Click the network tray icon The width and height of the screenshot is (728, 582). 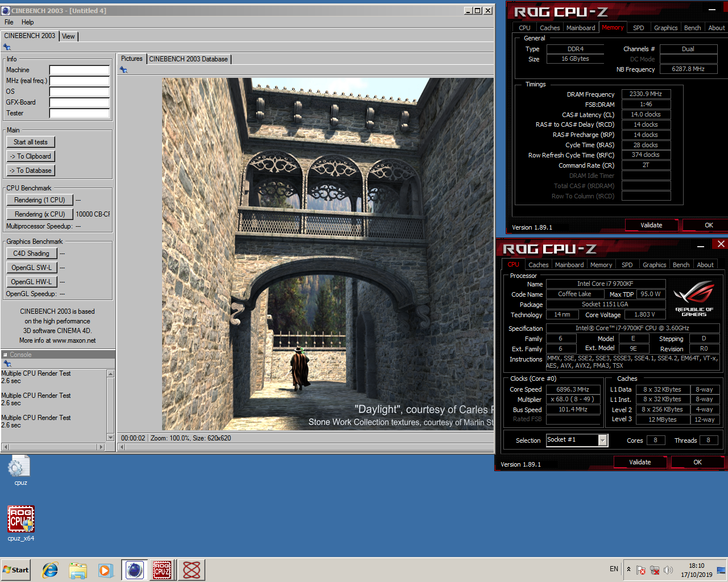pos(655,570)
